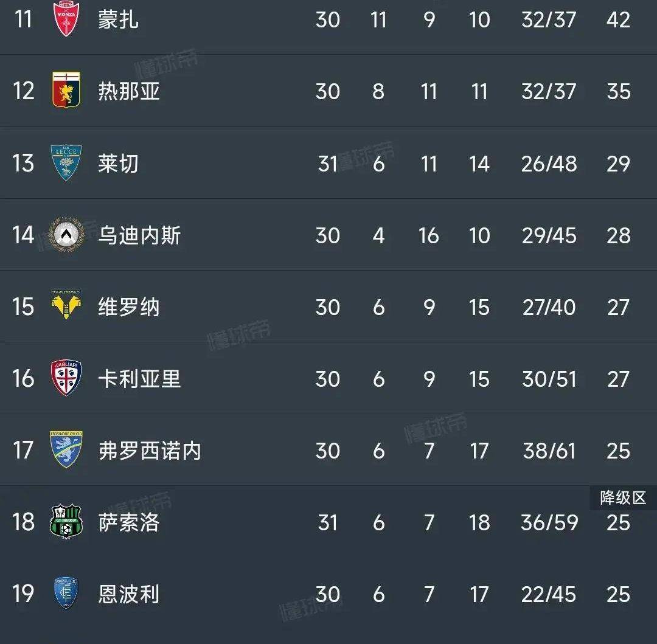Open the 卡利亚里 team page

tap(139, 379)
